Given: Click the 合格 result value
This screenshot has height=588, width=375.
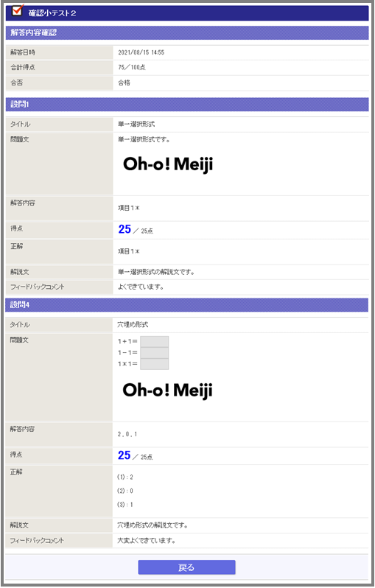Looking at the screenshot, I should point(124,83).
